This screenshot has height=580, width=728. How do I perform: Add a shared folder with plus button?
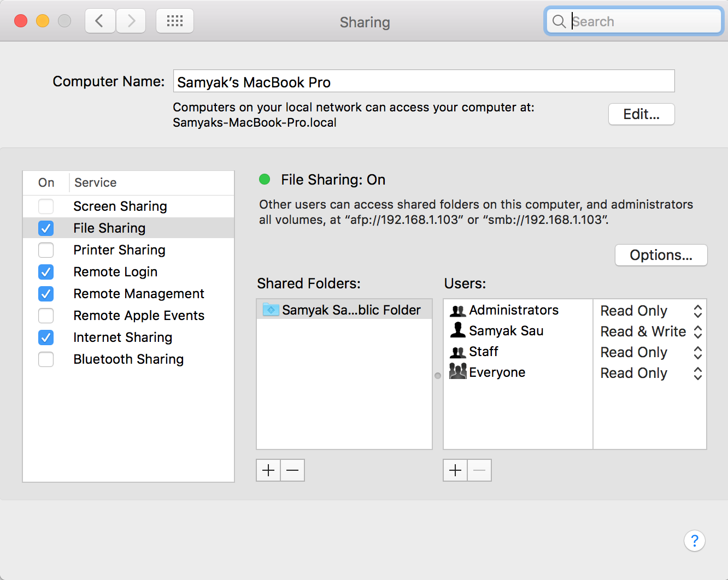[268, 470]
